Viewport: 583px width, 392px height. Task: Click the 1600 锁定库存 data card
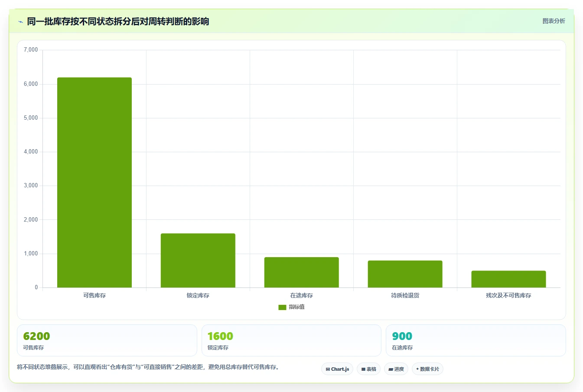(291, 340)
